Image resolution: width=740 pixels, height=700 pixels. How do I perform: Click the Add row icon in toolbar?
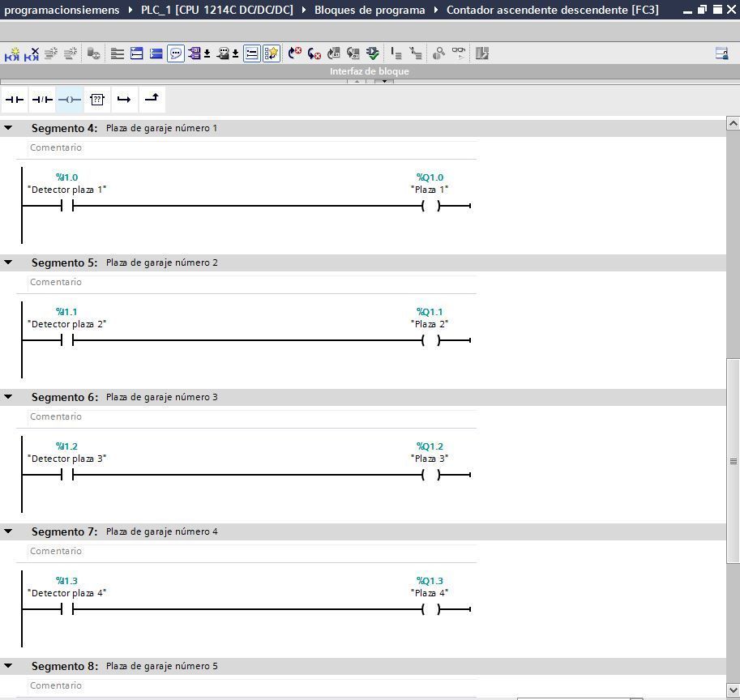coord(71,53)
